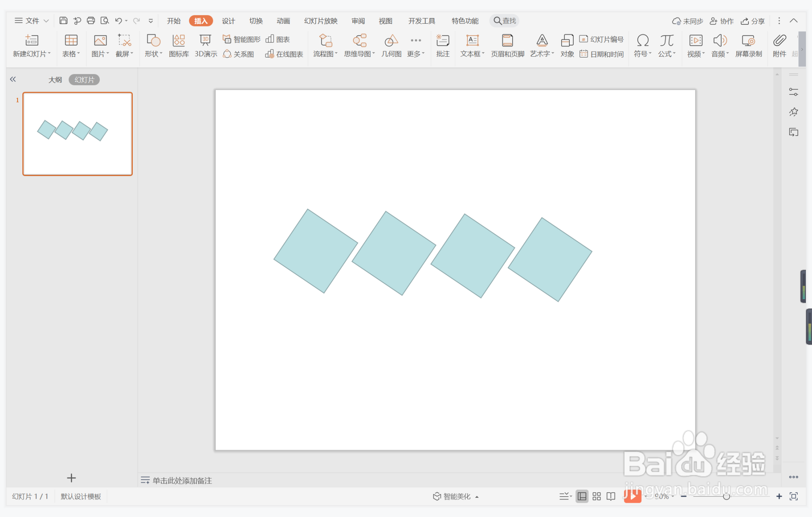Click 单击此处添加备注 notes area
The image size is (812, 517).
pos(182,480)
